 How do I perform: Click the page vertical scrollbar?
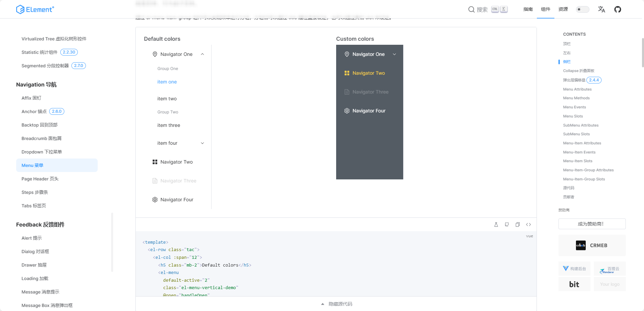tap(643, 53)
